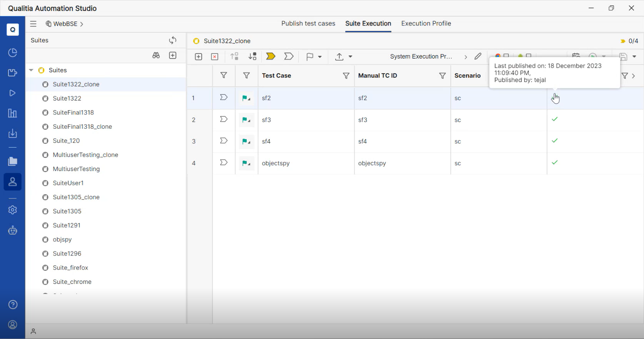644x339 pixels.
Task: Switch to Publish test cases tab
Action: click(x=308, y=23)
